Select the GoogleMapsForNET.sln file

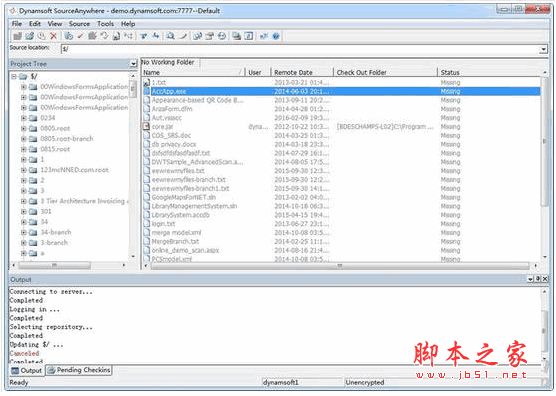183,197
